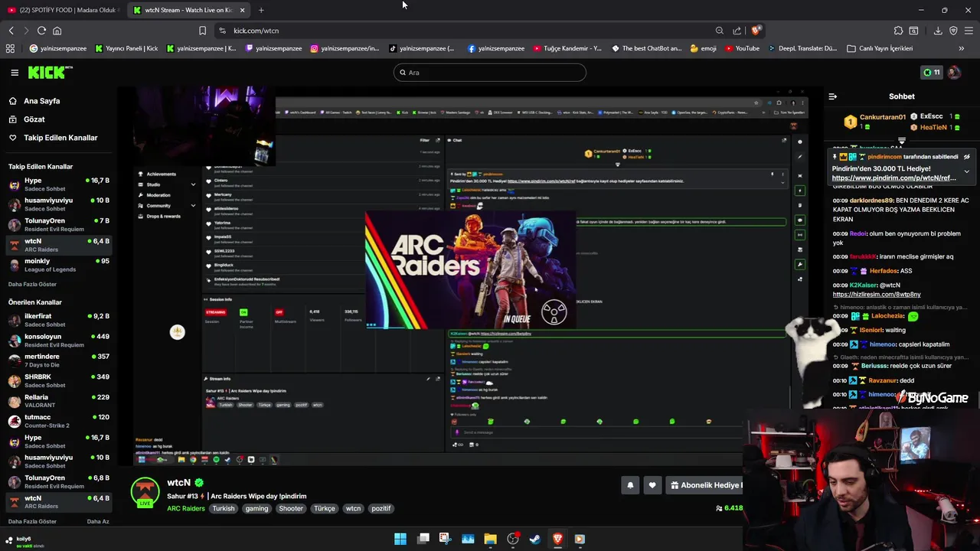Open the Rellaria VALORANT channel
The image size is (980, 551).
(59, 401)
